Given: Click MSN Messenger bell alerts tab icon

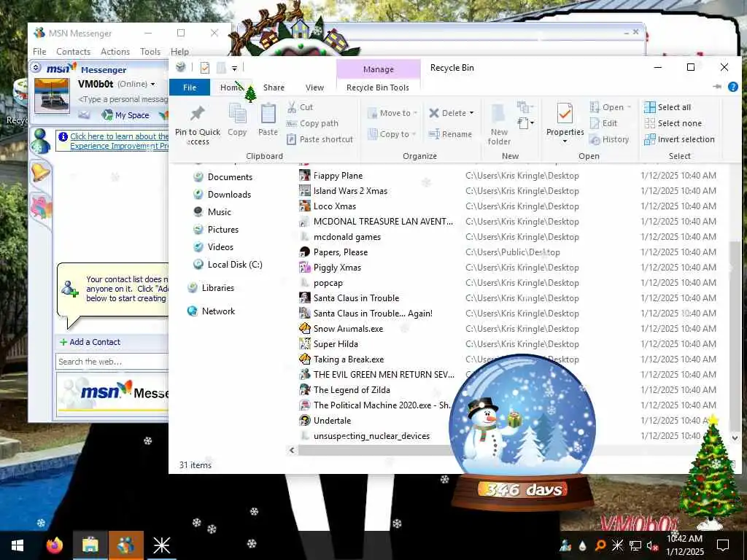Looking at the screenshot, I should pos(40,171).
